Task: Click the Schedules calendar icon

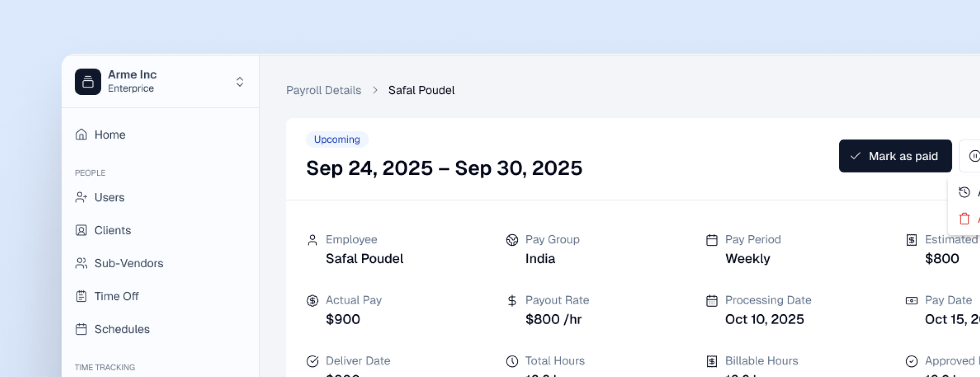Action: (81, 329)
